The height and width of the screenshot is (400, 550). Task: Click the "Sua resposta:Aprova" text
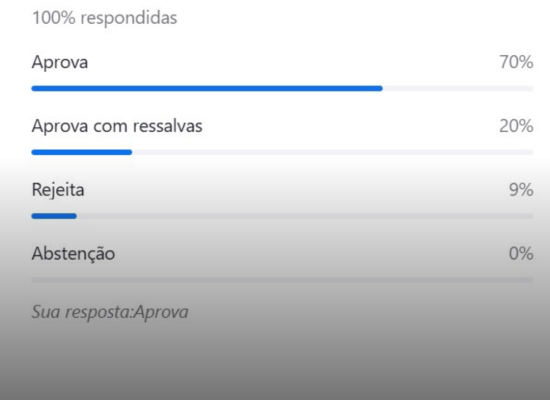[110, 312]
